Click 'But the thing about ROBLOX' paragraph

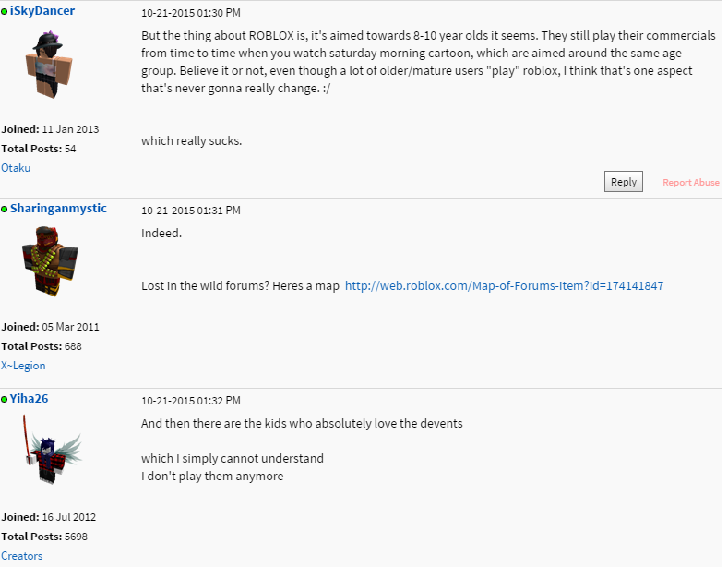pyautogui.click(x=428, y=62)
